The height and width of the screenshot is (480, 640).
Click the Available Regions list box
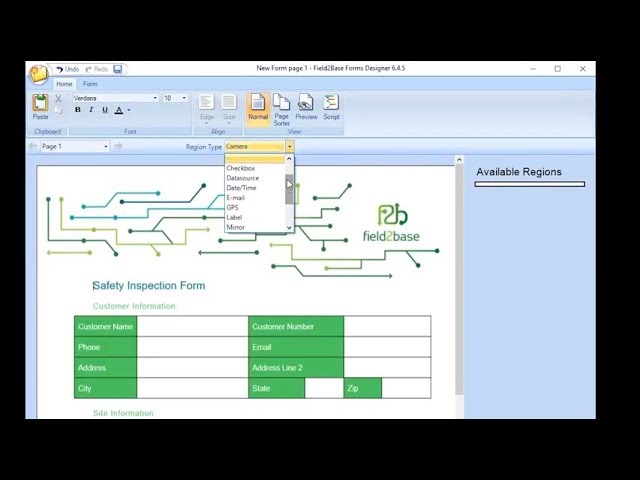tap(530, 184)
